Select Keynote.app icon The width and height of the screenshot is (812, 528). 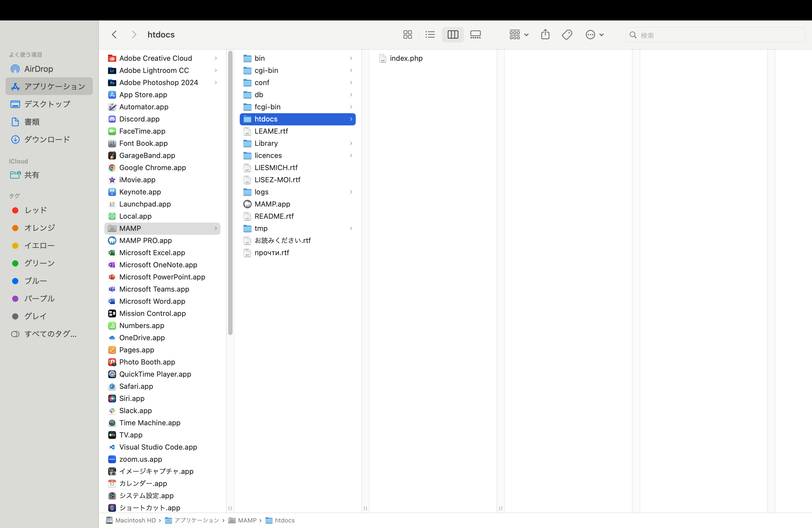[112, 192]
